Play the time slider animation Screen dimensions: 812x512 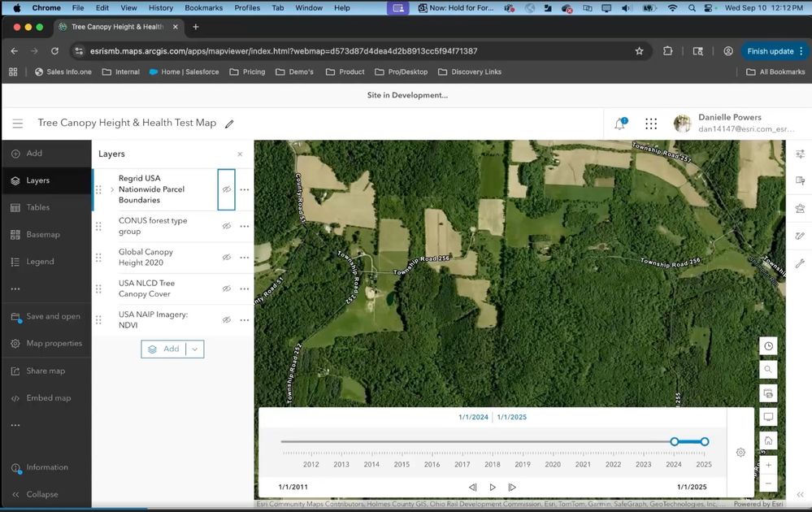(493, 487)
